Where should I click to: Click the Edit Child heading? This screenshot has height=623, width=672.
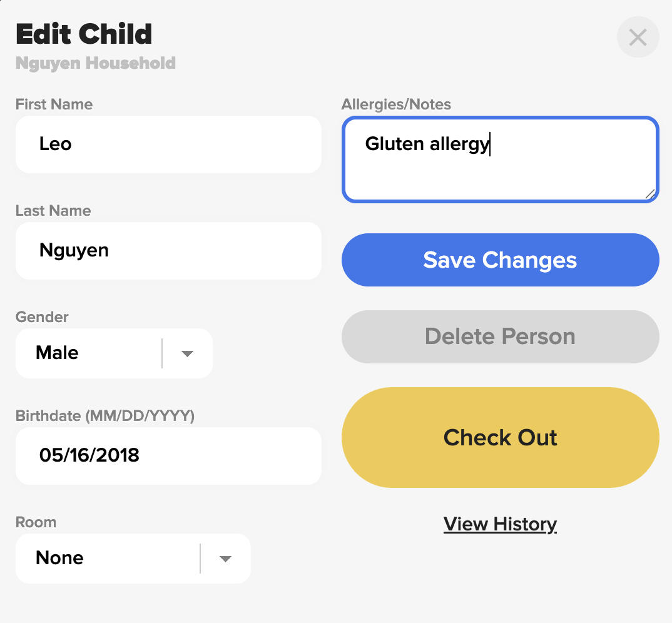click(x=84, y=34)
